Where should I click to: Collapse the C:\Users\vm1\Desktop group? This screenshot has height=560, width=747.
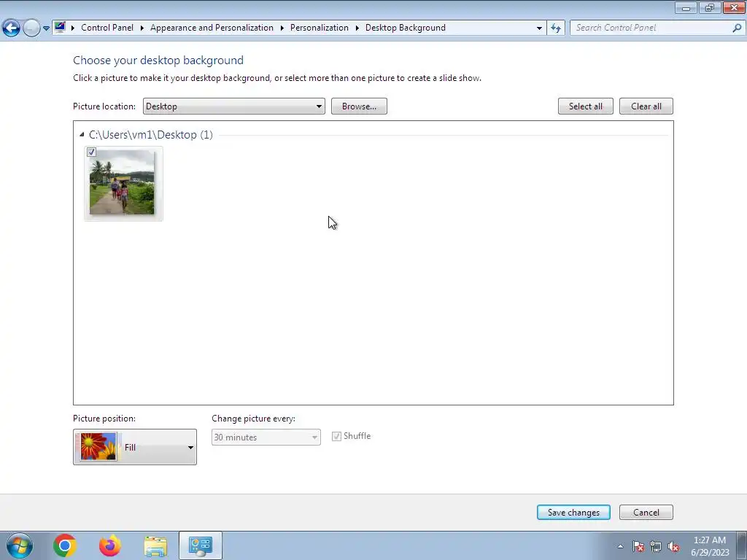coord(82,135)
